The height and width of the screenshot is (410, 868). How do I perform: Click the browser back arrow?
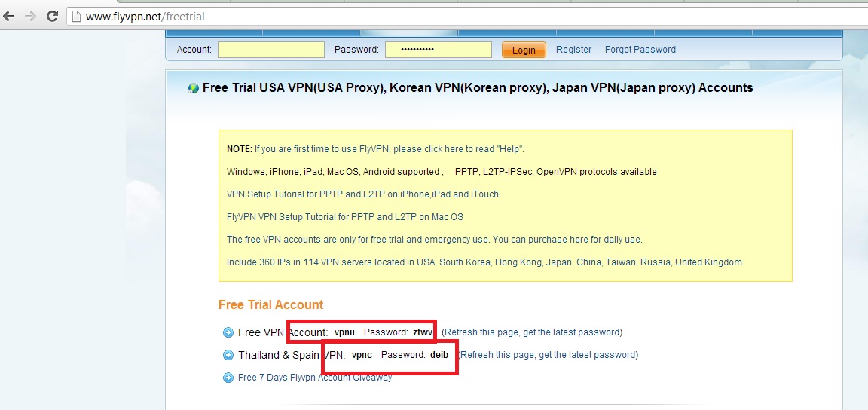pos(9,16)
